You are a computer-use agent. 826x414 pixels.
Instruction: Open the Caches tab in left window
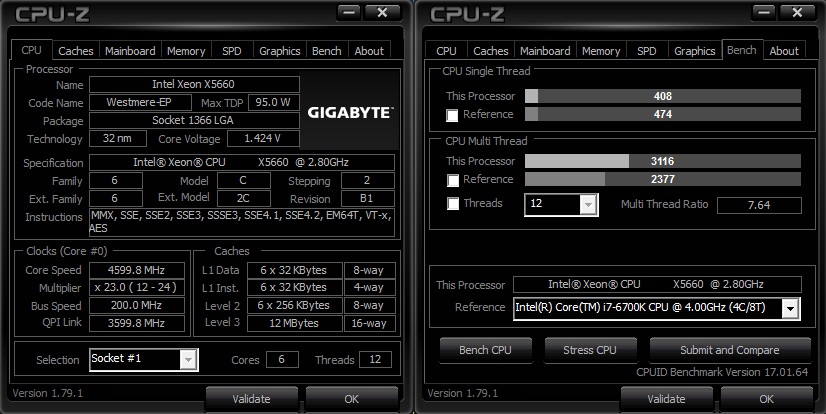(75, 51)
